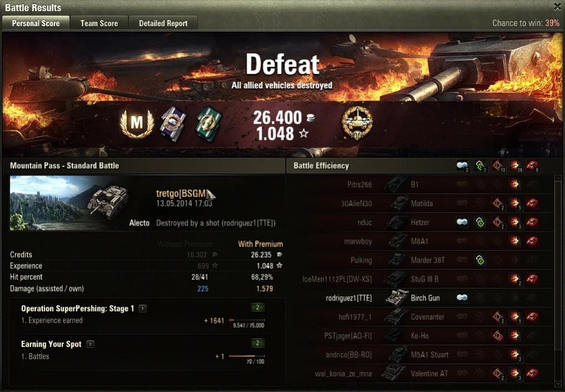This screenshot has width=565, height=392.
Task: Click the Mastery Badge M medal icon
Action: (x=137, y=124)
